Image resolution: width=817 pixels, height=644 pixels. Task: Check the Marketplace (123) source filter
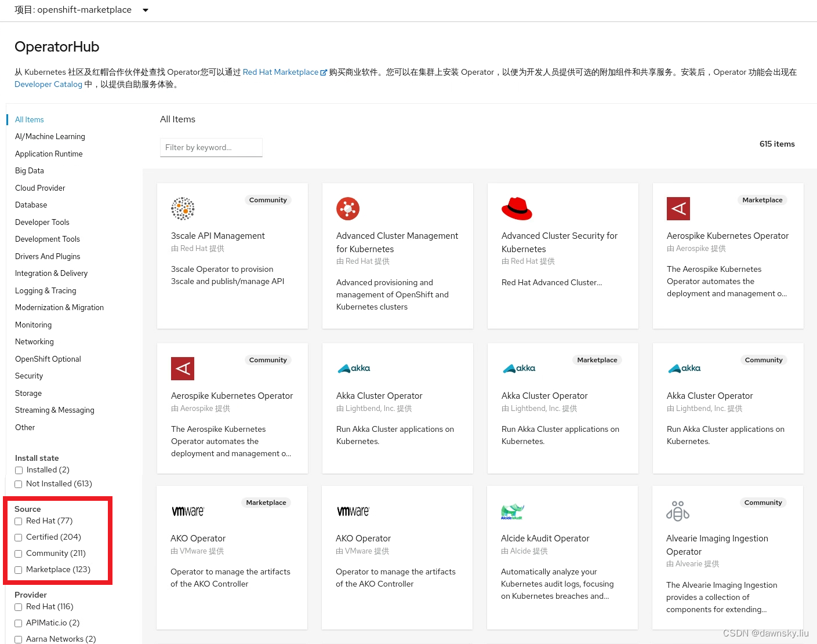19,570
